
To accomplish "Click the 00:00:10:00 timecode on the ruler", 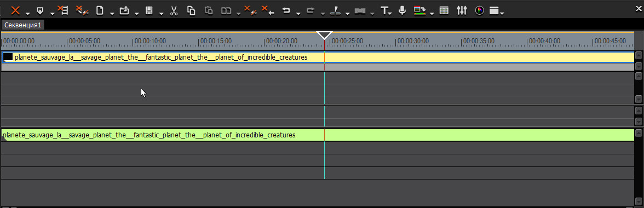I will (150, 41).
